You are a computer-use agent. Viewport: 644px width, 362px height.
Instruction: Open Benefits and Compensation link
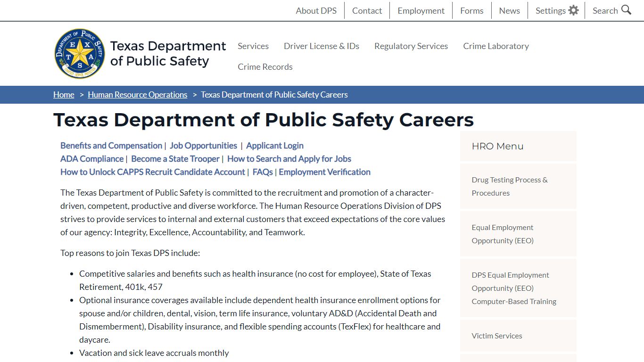click(111, 146)
